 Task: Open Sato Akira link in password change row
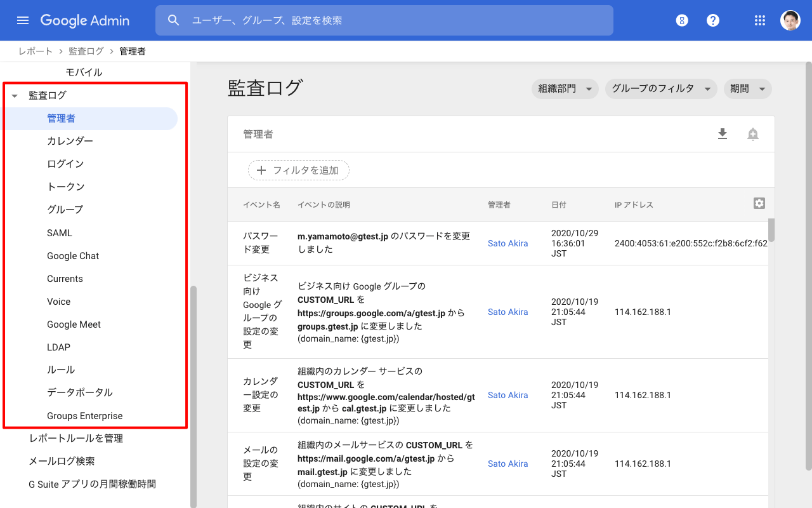pyautogui.click(x=508, y=243)
